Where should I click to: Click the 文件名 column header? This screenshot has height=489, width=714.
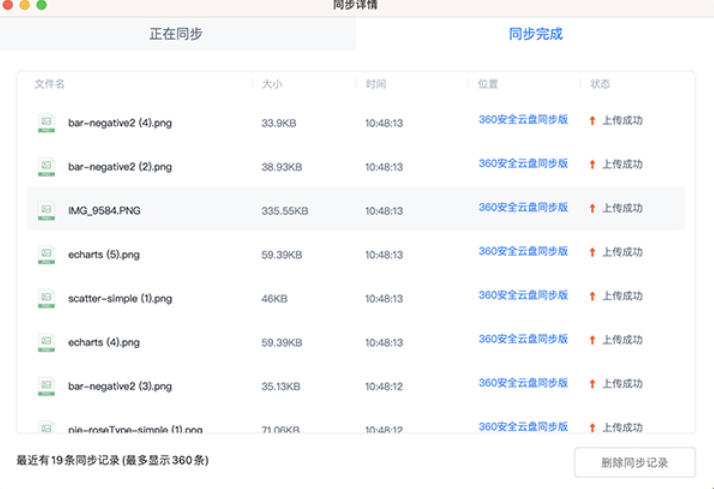pyautogui.click(x=50, y=84)
